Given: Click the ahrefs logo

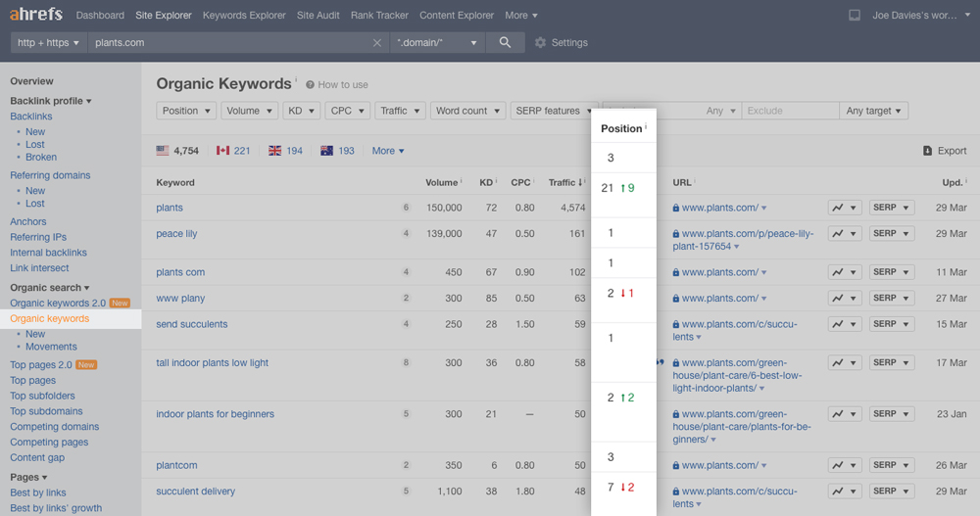Looking at the screenshot, I should pyautogui.click(x=36, y=14).
